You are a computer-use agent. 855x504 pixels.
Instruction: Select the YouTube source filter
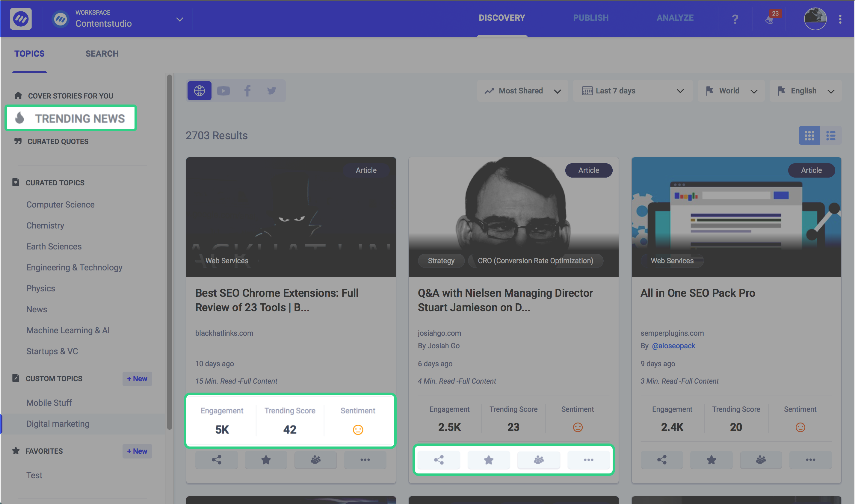(x=223, y=91)
